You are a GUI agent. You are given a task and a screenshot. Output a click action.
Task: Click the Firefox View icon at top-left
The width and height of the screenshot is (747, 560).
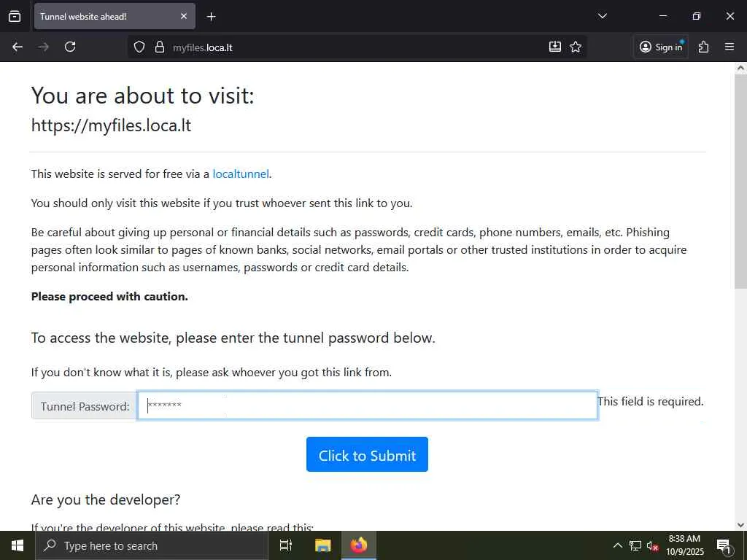(x=15, y=16)
